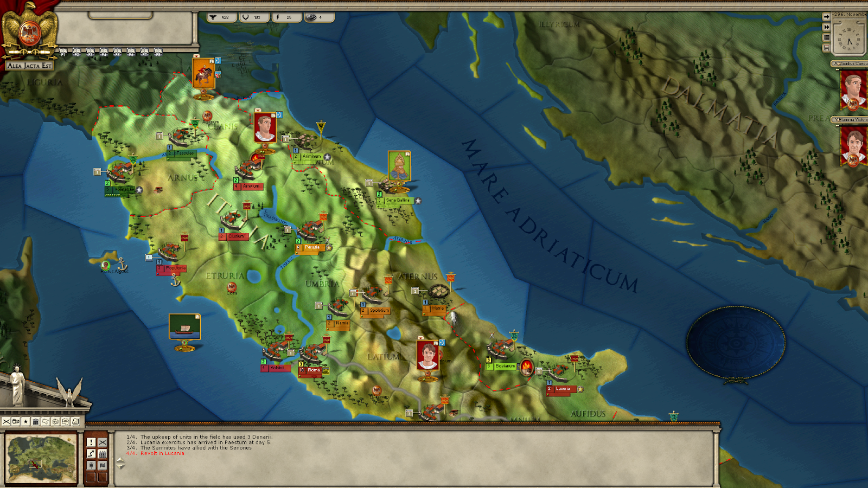The image size is (868, 488).
Task: Expand the message list icon under the fast-forward button
Action: pos(826,37)
